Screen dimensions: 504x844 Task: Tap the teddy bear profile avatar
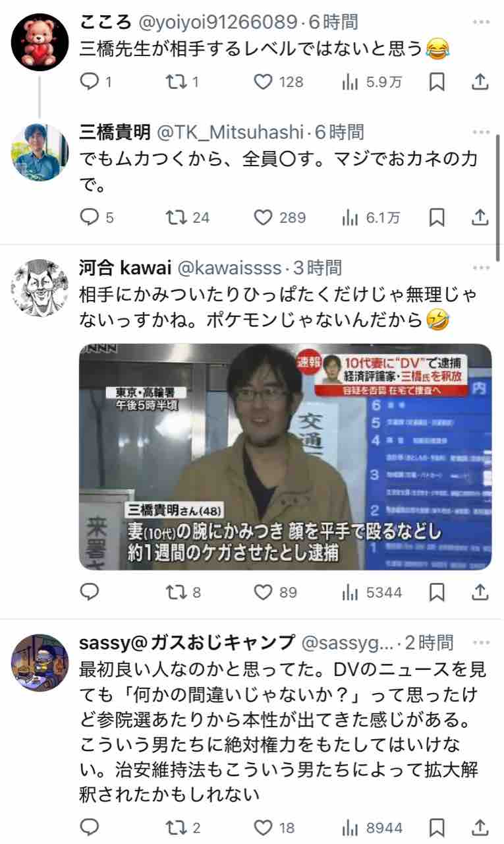(40, 42)
